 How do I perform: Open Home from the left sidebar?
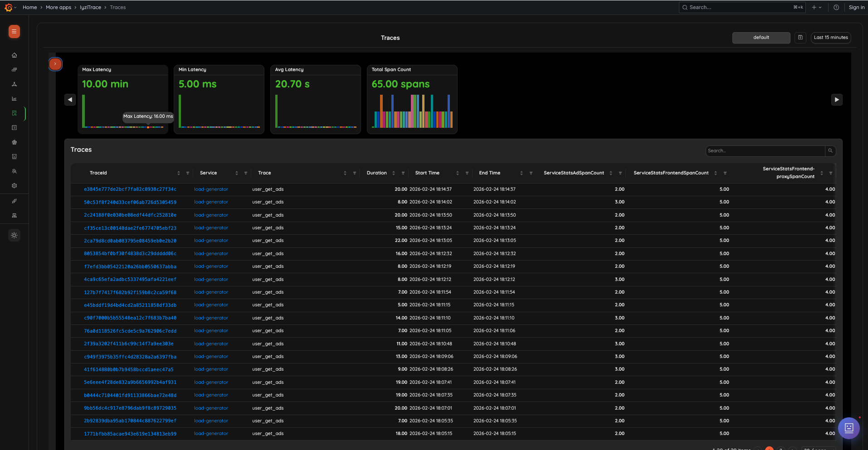coord(14,55)
